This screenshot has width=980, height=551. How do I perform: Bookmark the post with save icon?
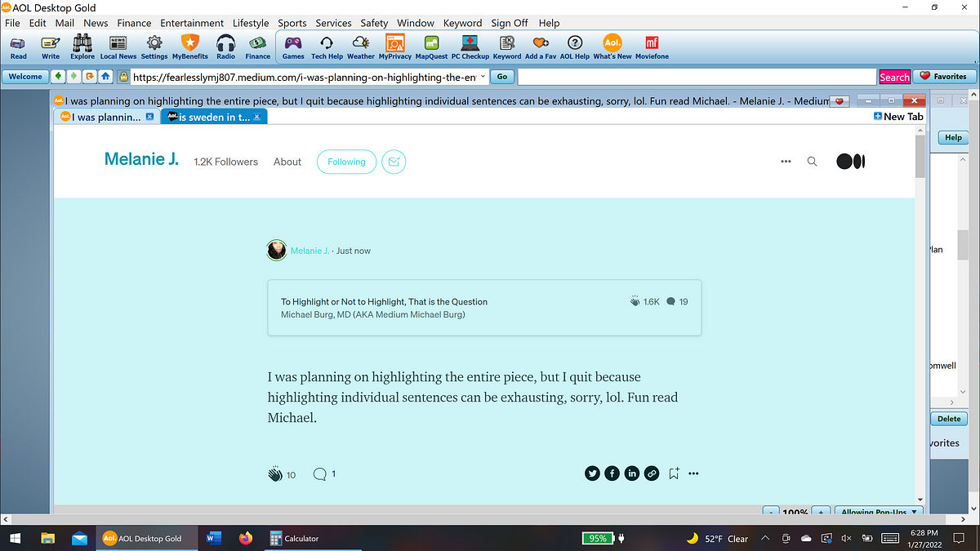pos(674,473)
